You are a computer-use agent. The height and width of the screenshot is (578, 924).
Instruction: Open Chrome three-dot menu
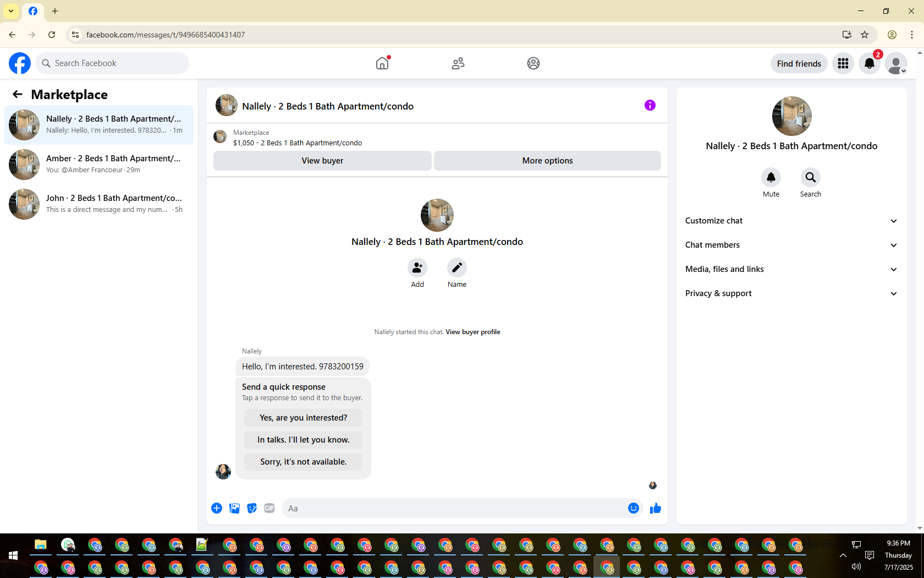[x=912, y=35]
